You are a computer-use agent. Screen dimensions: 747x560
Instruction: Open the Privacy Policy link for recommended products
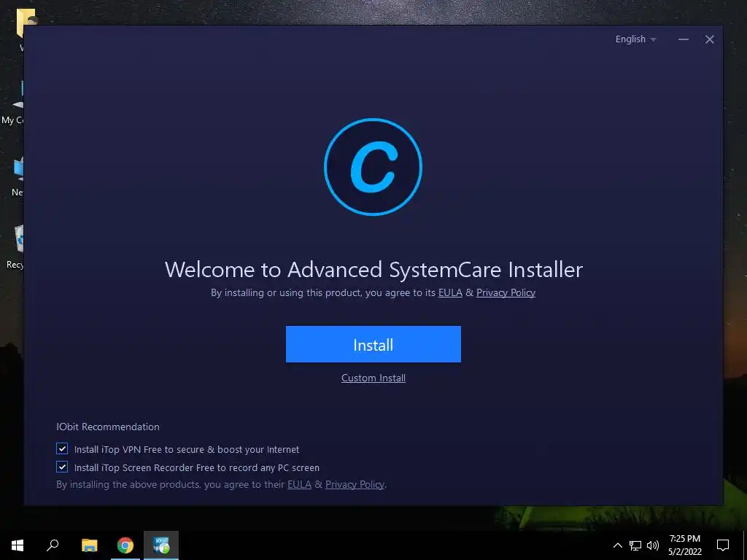click(x=355, y=484)
